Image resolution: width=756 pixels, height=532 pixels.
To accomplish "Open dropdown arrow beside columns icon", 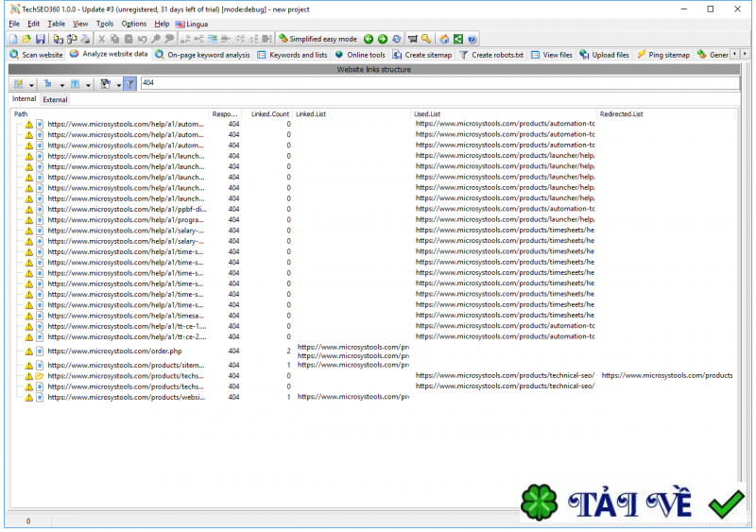I will point(88,85).
